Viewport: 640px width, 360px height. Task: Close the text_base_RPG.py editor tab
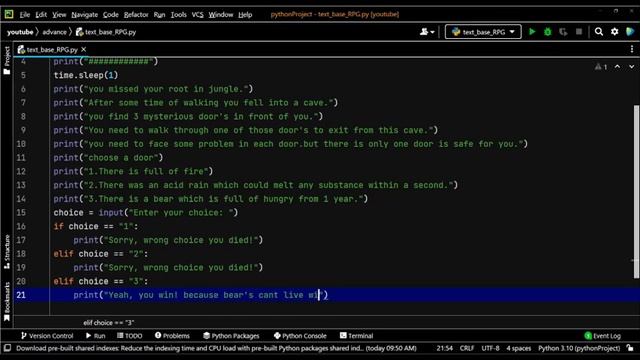click(x=84, y=49)
